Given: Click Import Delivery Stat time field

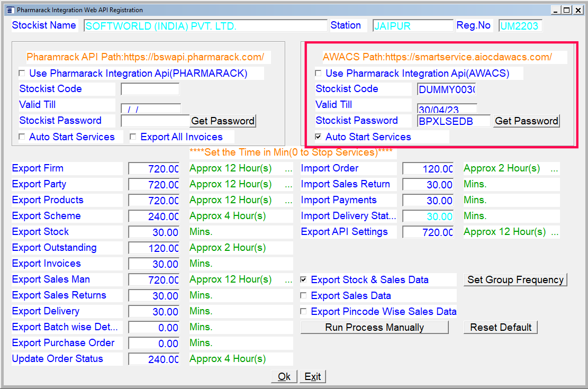Looking at the screenshot, I should point(428,216).
